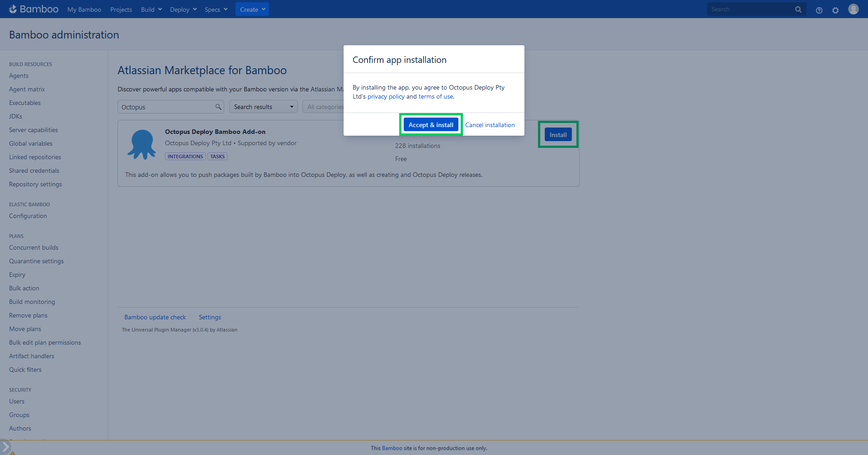Open the help question mark icon
The width and height of the screenshot is (868, 455).
pos(819,10)
